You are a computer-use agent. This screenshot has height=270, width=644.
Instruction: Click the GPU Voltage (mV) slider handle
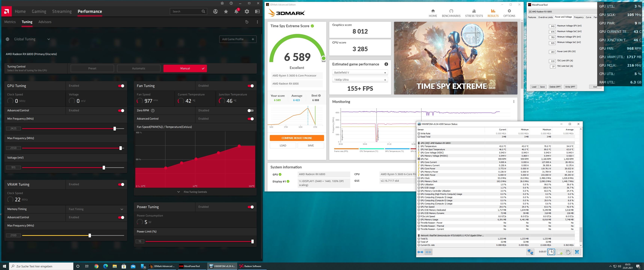pyautogui.click(x=104, y=168)
